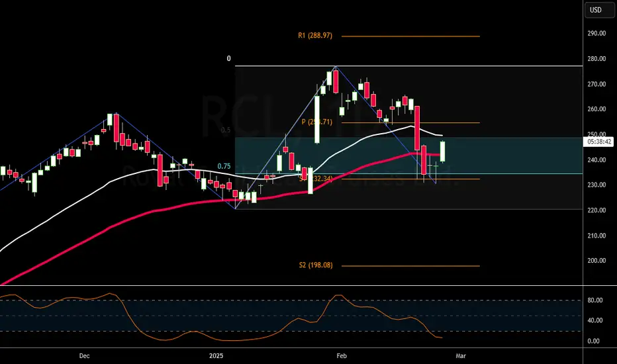This screenshot has width=617, height=364.
Task: Click the Dec label on time axis
Action: [x=84, y=356]
